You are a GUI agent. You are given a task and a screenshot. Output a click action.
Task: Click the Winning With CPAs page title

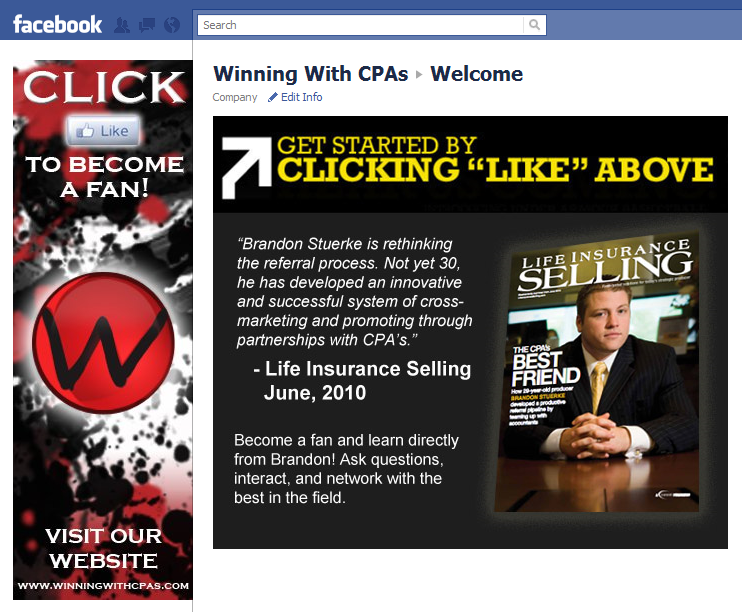click(310, 74)
